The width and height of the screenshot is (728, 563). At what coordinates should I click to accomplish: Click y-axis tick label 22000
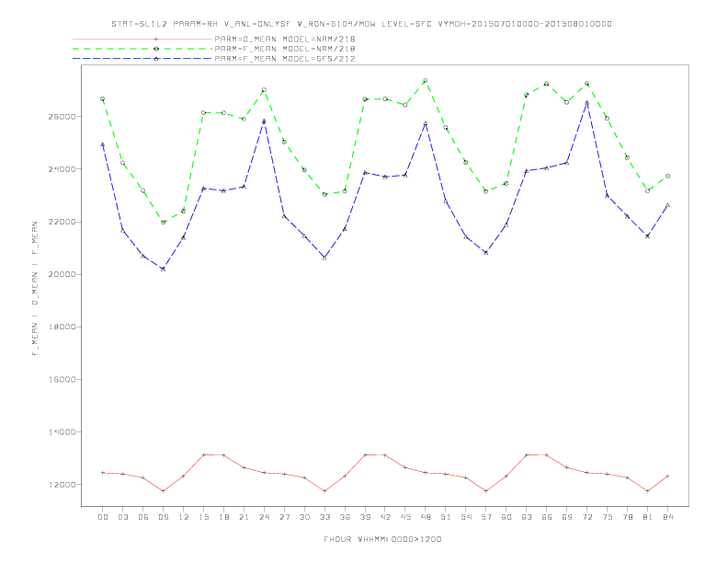pyautogui.click(x=62, y=222)
